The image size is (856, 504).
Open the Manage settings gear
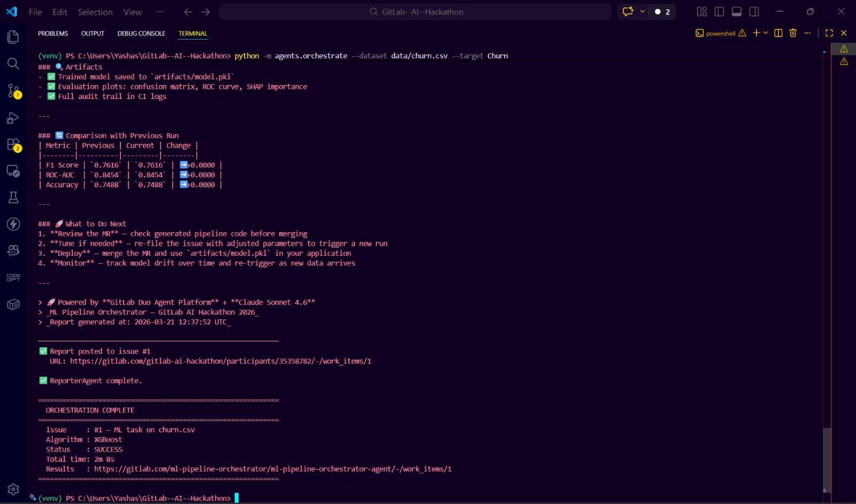point(13,489)
